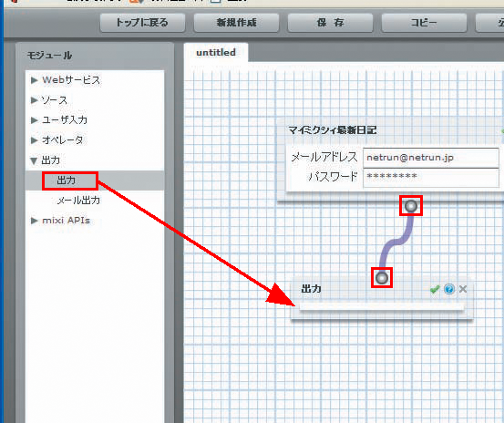
Task: Click the input connector atop 出力 module
Action: pyautogui.click(x=382, y=278)
